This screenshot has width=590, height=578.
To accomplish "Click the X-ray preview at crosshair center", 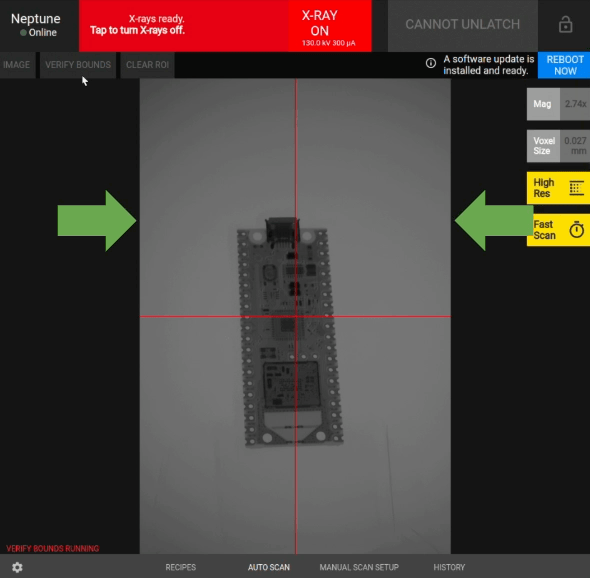I will point(296,316).
